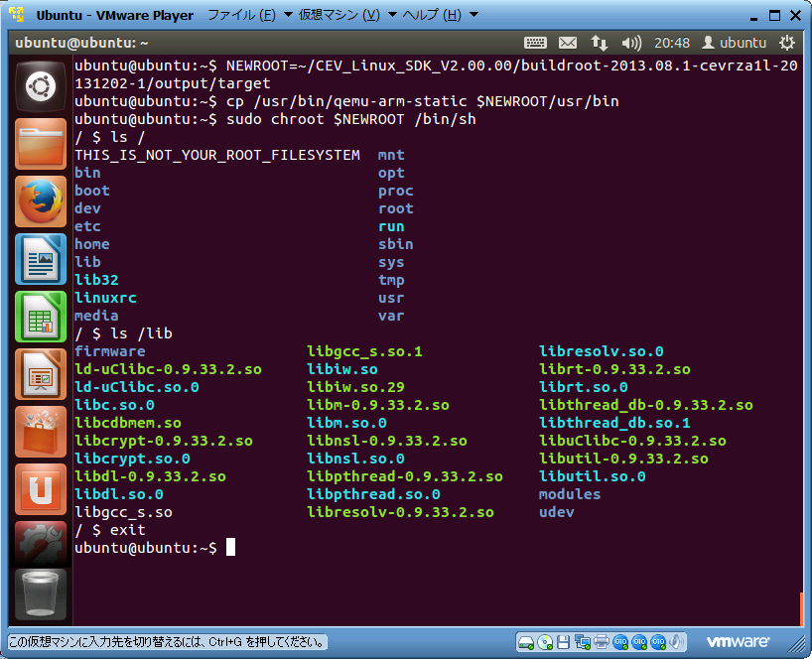
Task: Click the VMware hard disk status icon
Action: click(x=526, y=642)
